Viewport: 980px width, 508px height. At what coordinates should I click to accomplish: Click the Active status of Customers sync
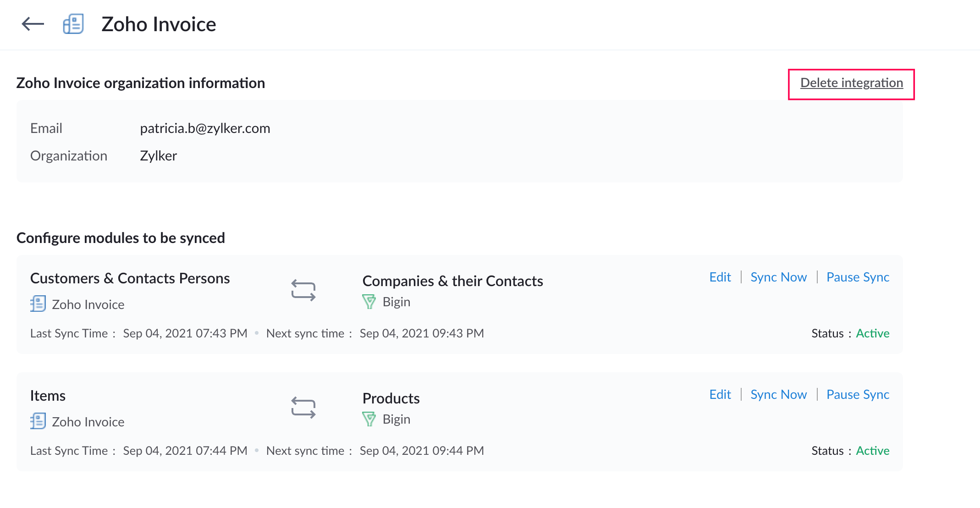tap(872, 333)
